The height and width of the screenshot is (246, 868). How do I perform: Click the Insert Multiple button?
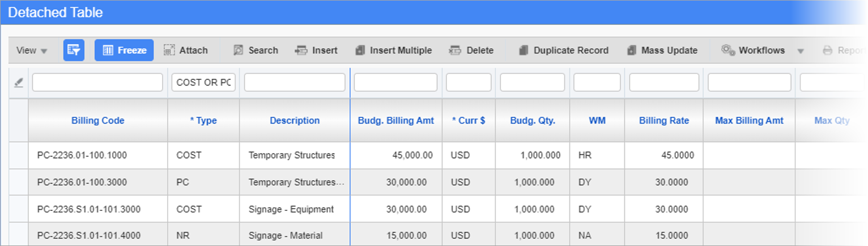tap(393, 50)
